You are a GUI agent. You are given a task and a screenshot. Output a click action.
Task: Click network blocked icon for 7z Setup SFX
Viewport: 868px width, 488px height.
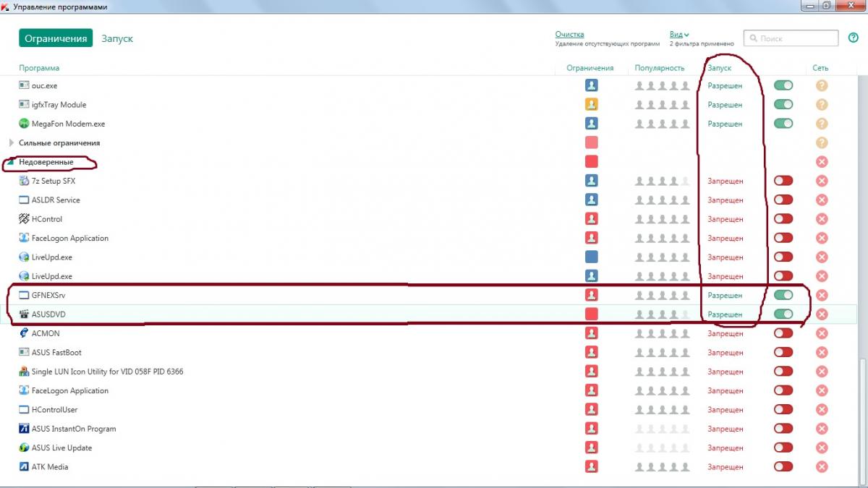[821, 181]
